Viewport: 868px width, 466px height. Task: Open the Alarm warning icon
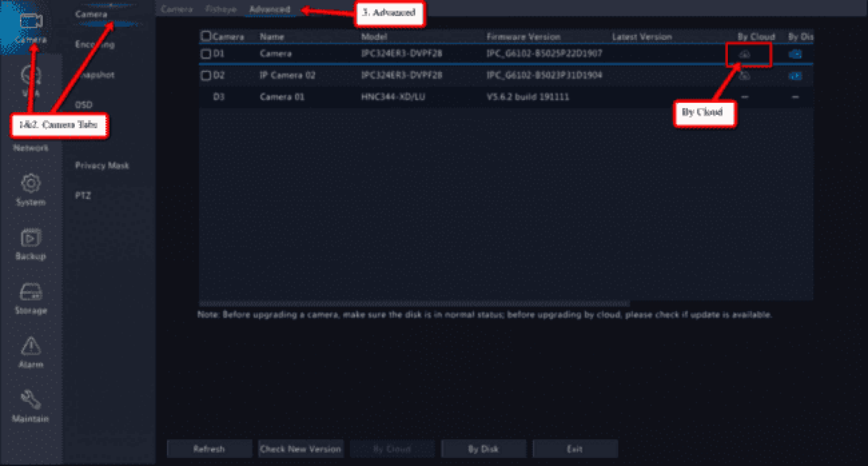31,347
